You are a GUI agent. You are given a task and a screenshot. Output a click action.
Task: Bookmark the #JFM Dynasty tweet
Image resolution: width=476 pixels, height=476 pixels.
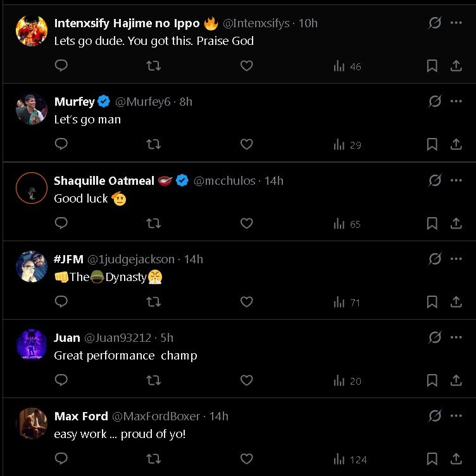[x=432, y=302]
